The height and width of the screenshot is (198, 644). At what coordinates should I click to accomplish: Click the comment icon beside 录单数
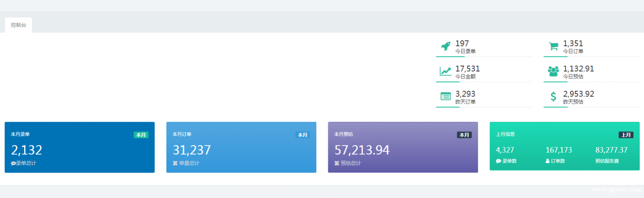498,161
